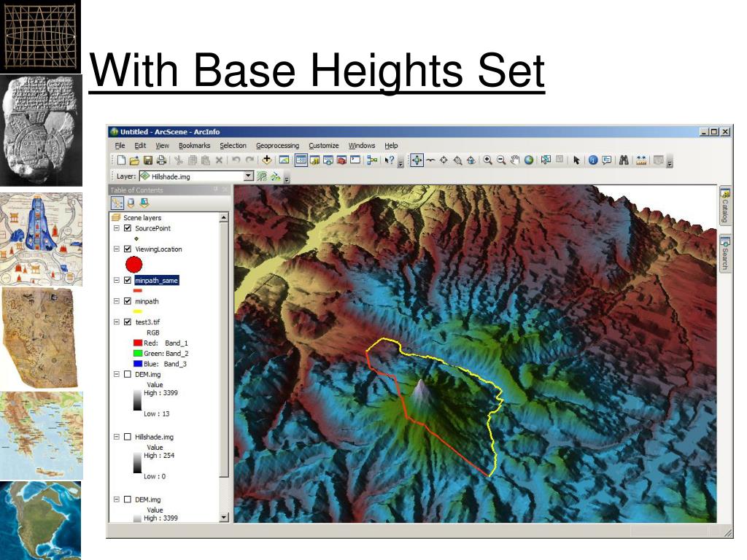The height and width of the screenshot is (560, 747).
Task: Select the Measure tool
Action: [641, 160]
